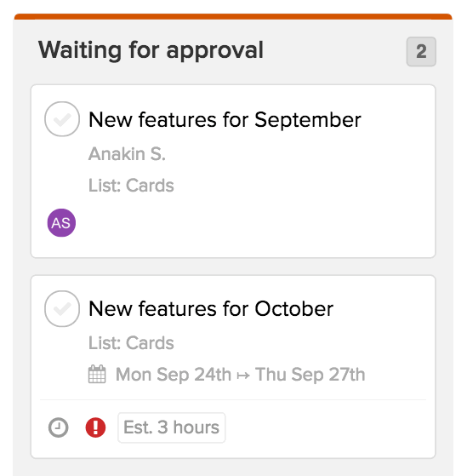This screenshot has height=476, width=467.
Task: Mark New features for September complete
Action: pyautogui.click(x=62, y=119)
